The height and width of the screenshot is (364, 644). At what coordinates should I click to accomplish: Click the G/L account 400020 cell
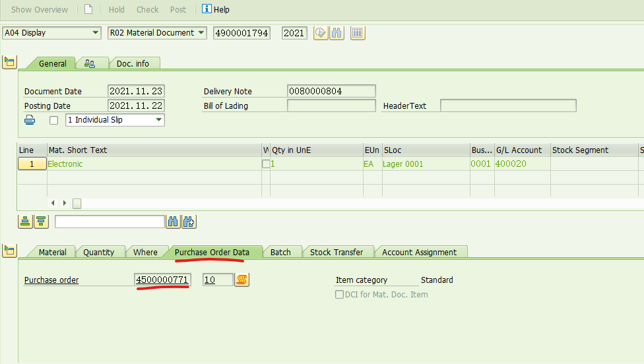523,164
